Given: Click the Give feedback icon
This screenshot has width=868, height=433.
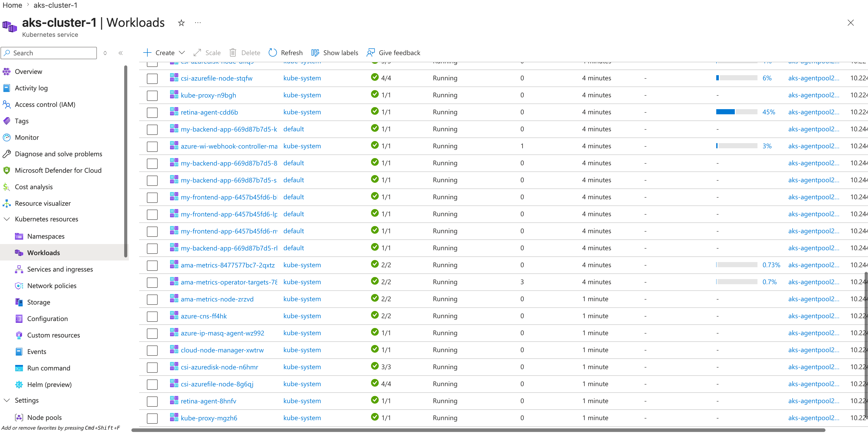Looking at the screenshot, I should coord(370,53).
